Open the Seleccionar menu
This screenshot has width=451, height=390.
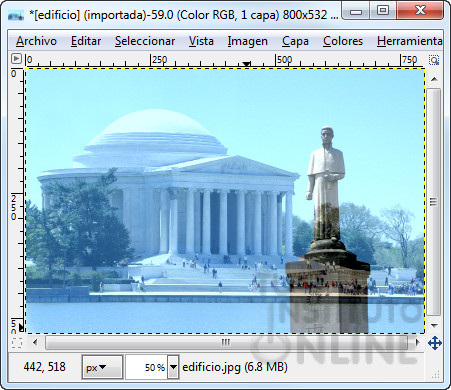(145, 41)
